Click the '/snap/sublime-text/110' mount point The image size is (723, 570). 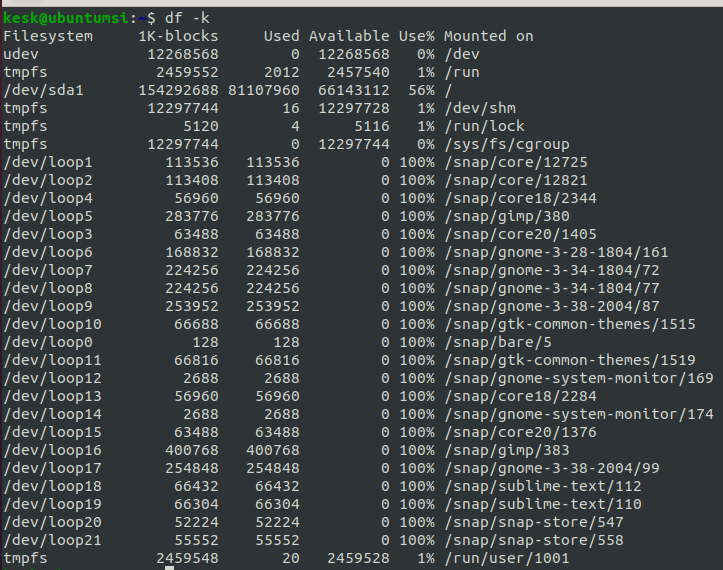point(543,504)
